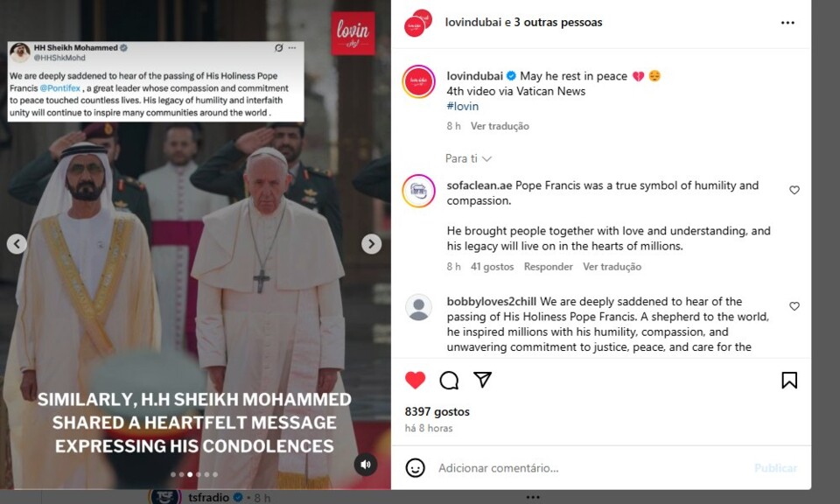Open three dots menu beside tsfradio post
The width and height of the screenshot is (840, 504).
click(x=533, y=497)
